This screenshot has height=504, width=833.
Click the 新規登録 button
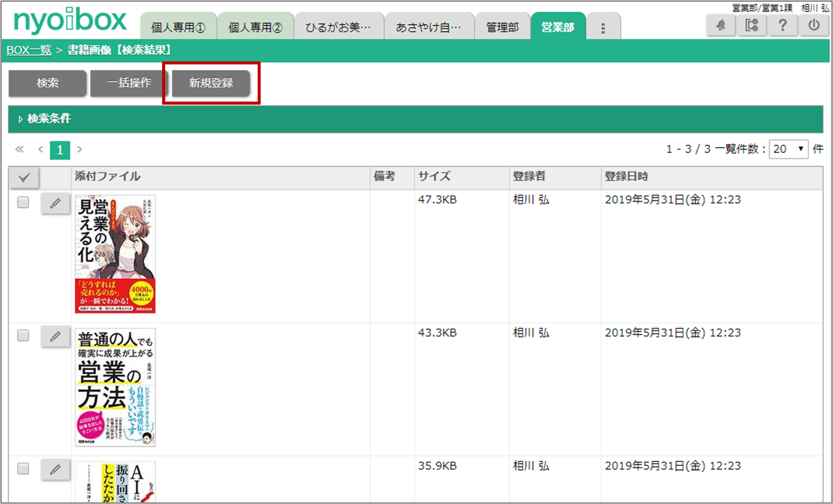pyautogui.click(x=211, y=83)
